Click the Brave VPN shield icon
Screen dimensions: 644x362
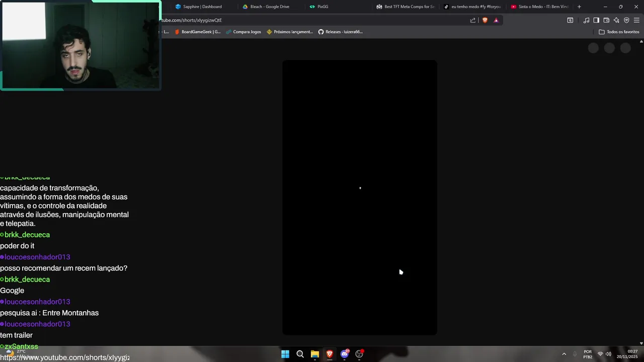(x=626, y=20)
